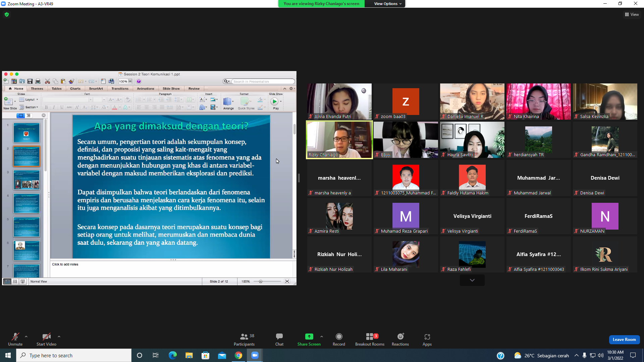Open Zoom Apps

(427, 339)
